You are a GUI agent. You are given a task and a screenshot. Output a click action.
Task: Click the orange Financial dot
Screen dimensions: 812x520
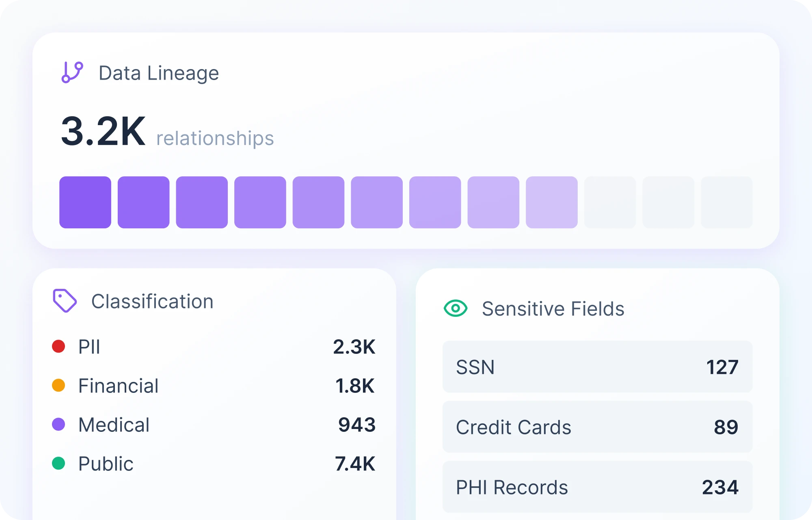tap(58, 385)
